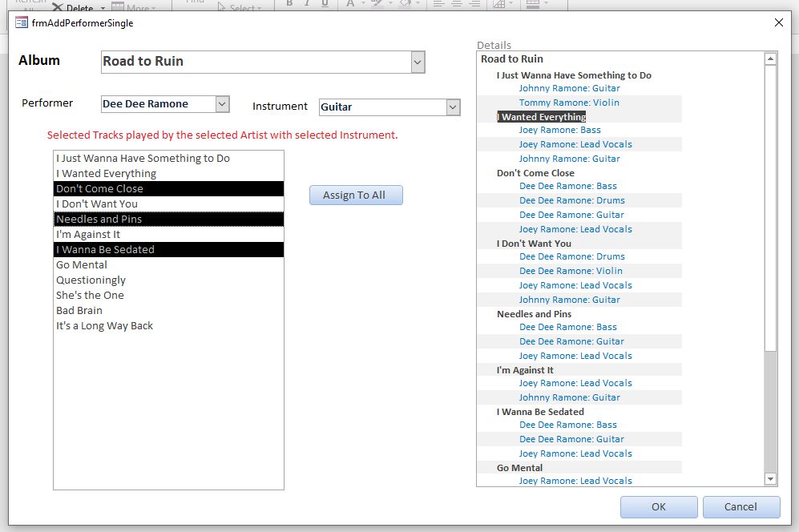The image size is (799, 532).
Task: Click Dee Dee Ramone: Bass under Don't Come Close
Action: click(568, 186)
